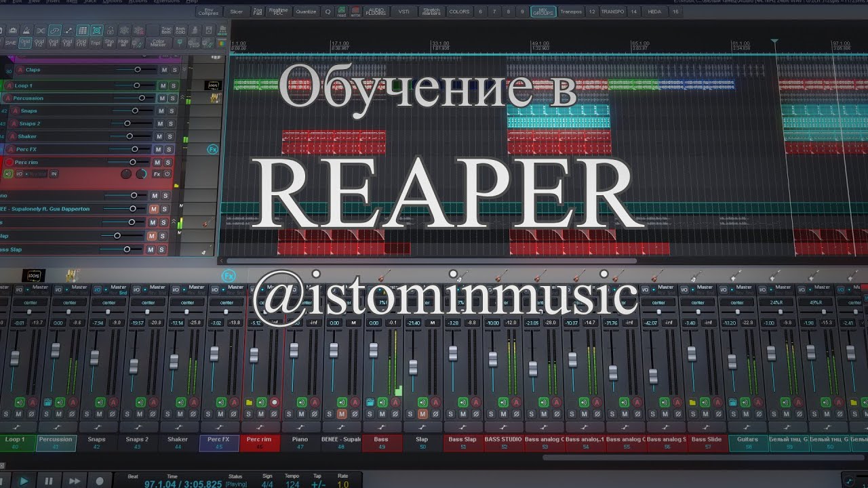Click the Tripl grid toolbar button
Image resolution: width=868 pixels, height=488 pixels.
(96, 42)
